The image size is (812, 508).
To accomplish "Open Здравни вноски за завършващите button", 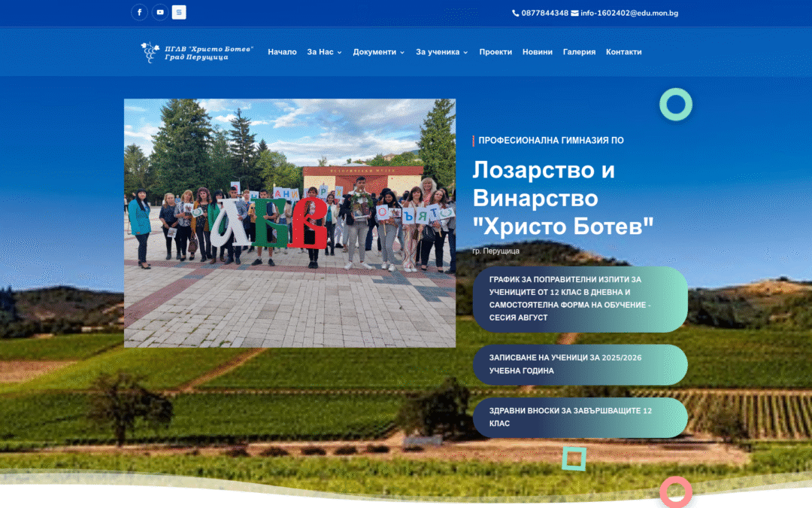I will pyautogui.click(x=580, y=417).
